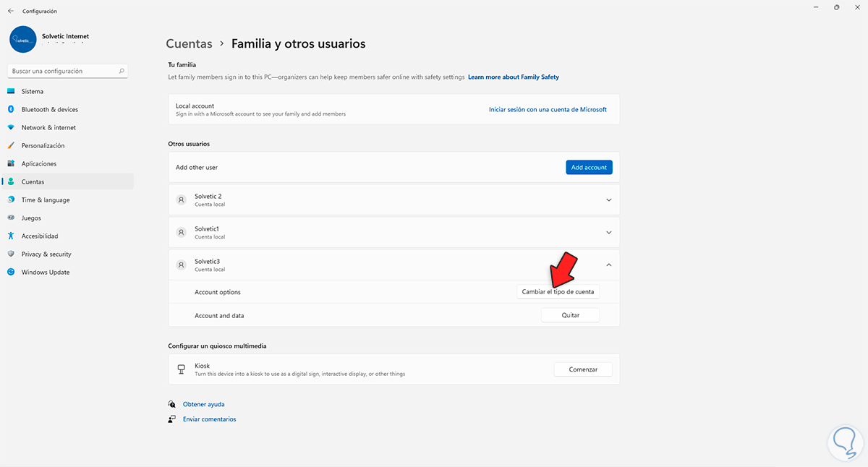The height and width of the screenshot is (467, 868).
Task: Click Cambiar el tipo de cuenta button
Action: pyautogui.click(x=558, y=292)
